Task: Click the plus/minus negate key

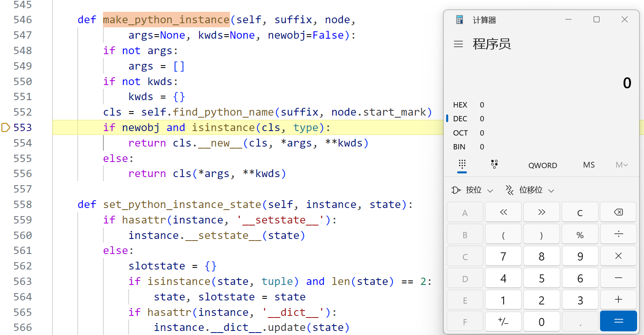Action: click(504, 321)
